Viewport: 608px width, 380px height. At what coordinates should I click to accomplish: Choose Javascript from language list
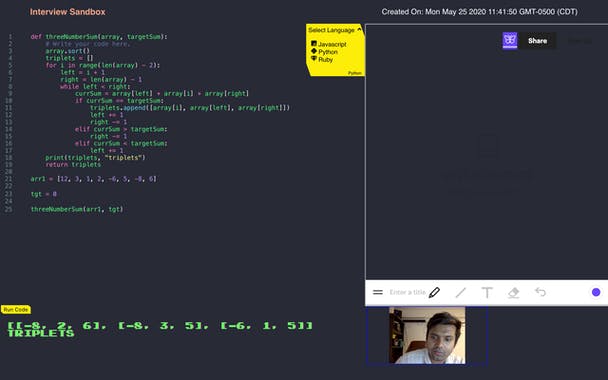332,44
